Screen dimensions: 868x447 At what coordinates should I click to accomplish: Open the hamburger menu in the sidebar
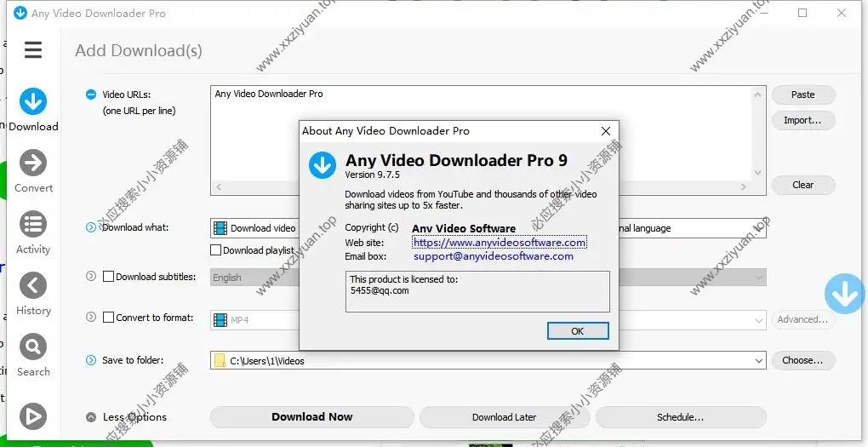pyautogui.click(x=33, y=50)
